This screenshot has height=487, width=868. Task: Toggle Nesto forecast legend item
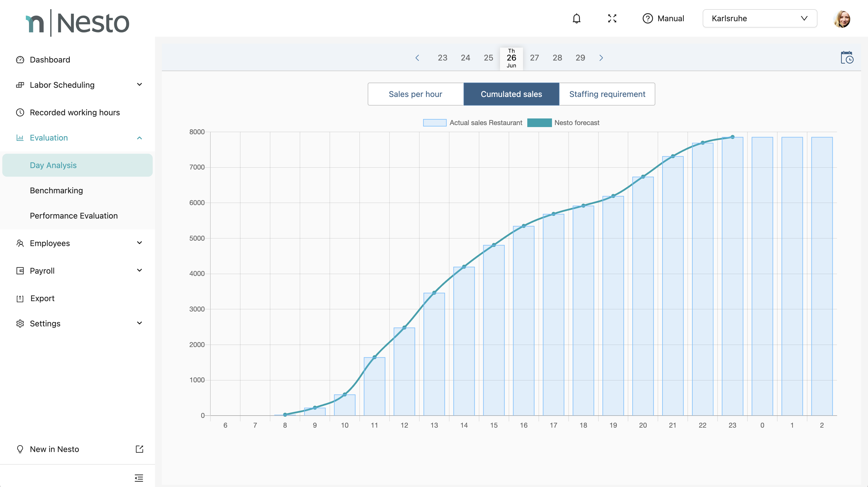click(563, 122)
